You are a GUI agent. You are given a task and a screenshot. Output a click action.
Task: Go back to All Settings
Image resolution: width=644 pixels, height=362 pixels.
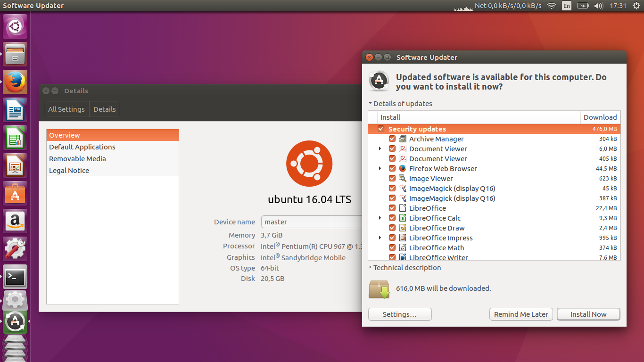(66, 109)
